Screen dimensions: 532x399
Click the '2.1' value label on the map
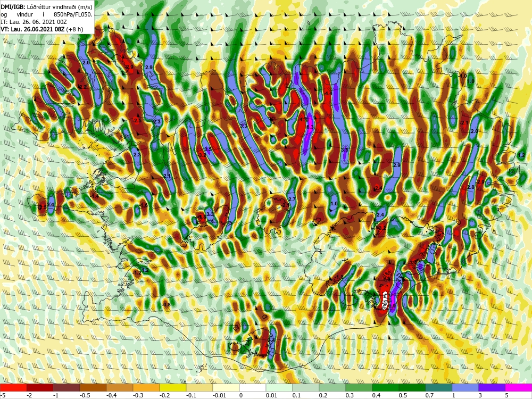coord(167,176)
